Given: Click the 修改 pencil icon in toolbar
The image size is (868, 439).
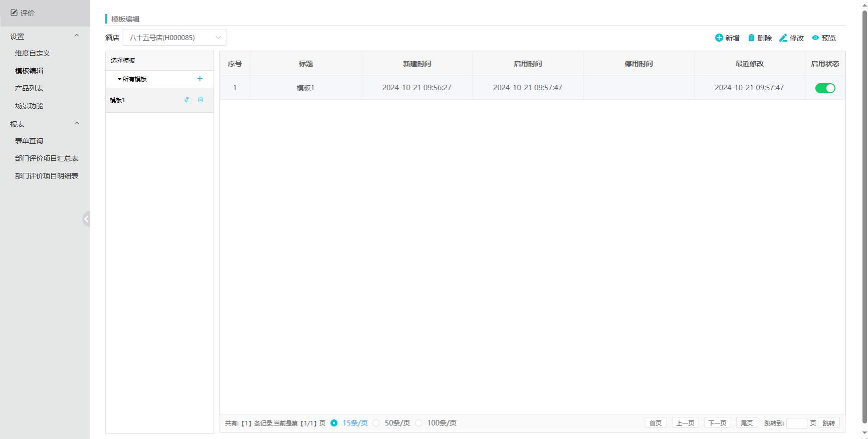Looking at the screenshot, I should click(x=783, y=38).
